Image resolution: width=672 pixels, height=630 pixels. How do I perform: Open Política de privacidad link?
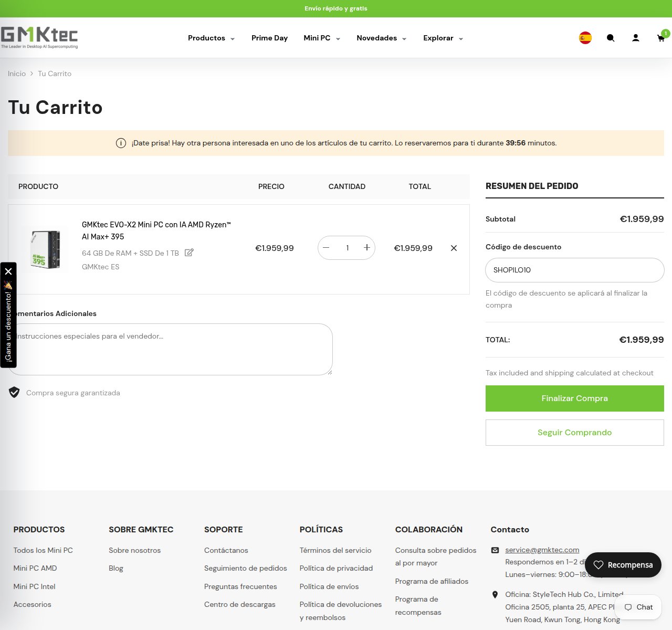pos(337,568)
